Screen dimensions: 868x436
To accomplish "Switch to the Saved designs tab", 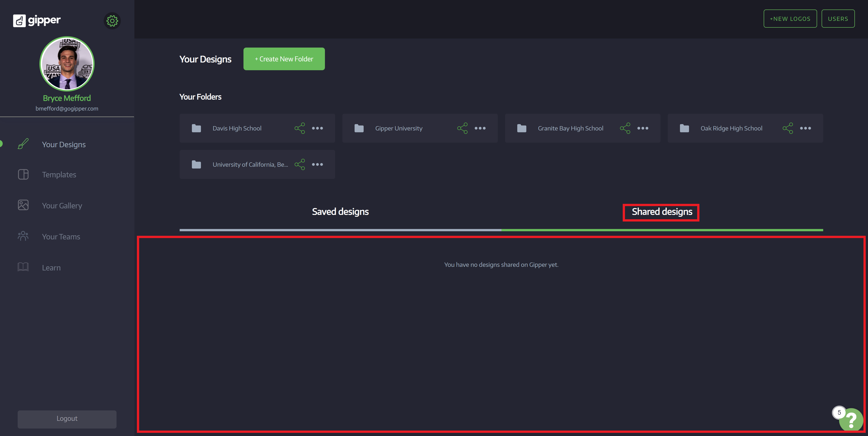I will [x=340, y=212].
